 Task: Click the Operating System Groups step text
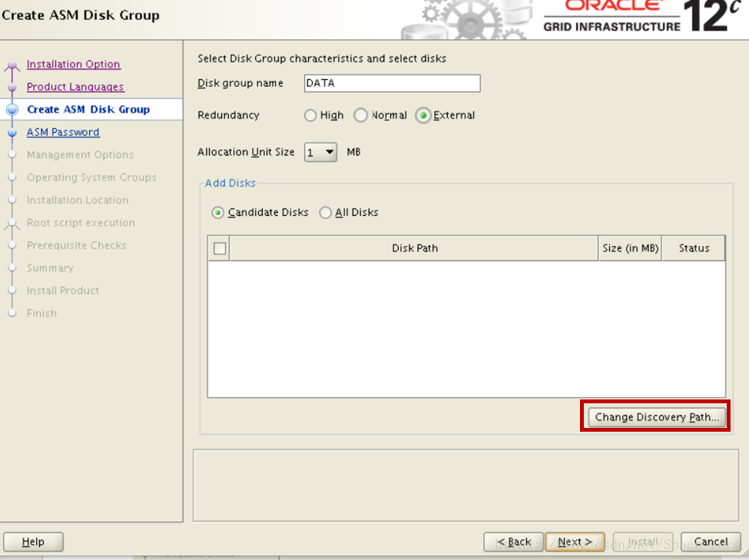[x=91, y=177]
